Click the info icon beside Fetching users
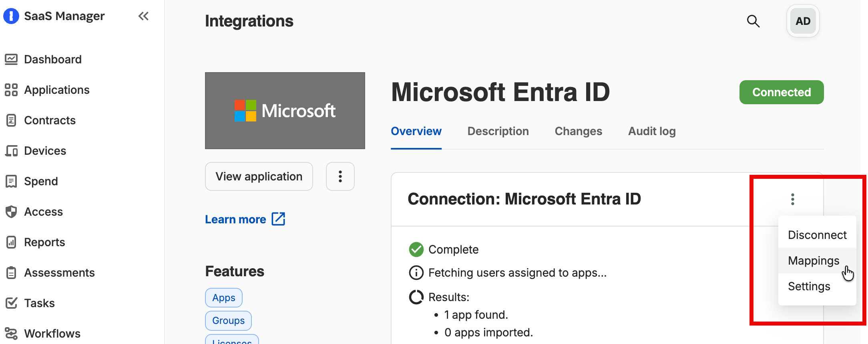This screenshot has height=344, width=868. coord(416,273)
